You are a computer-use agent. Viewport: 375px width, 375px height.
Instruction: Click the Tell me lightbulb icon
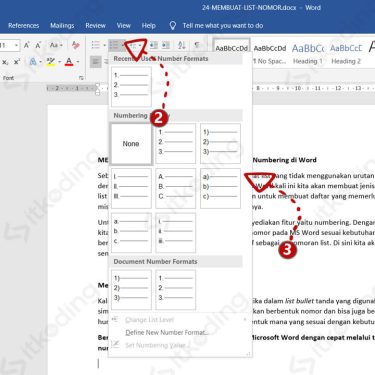(172, 26)
